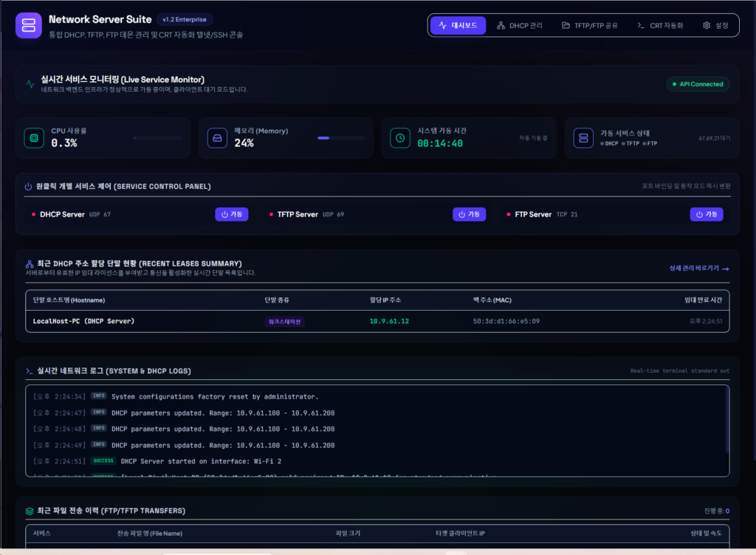Image resolution: width=756 pixels, height=555 pixels.
Task: Click the 타겟 클라이언트 IP column header
Action: (x=460, y=534)
